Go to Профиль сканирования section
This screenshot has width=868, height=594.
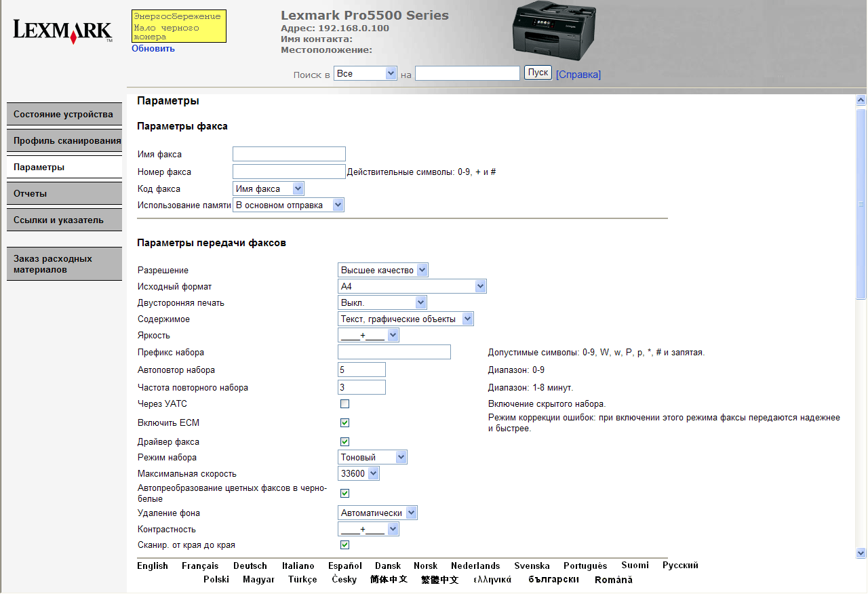[64, 140]
